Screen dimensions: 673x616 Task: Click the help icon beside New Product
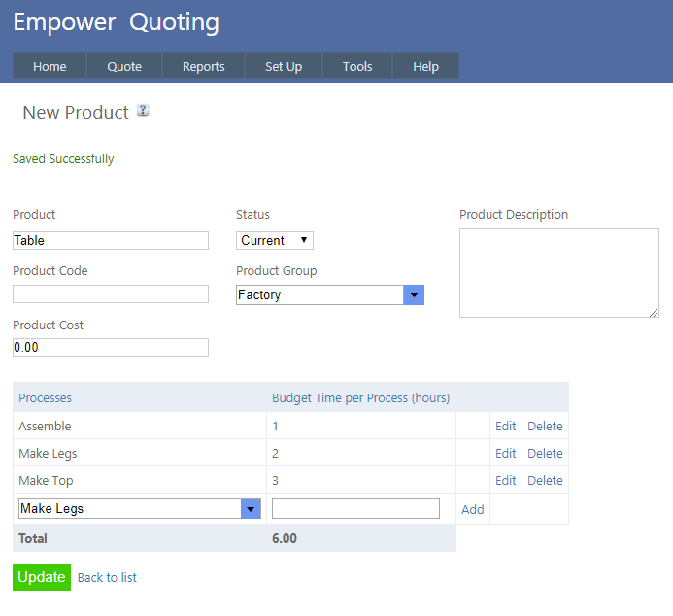click(143, 111)
